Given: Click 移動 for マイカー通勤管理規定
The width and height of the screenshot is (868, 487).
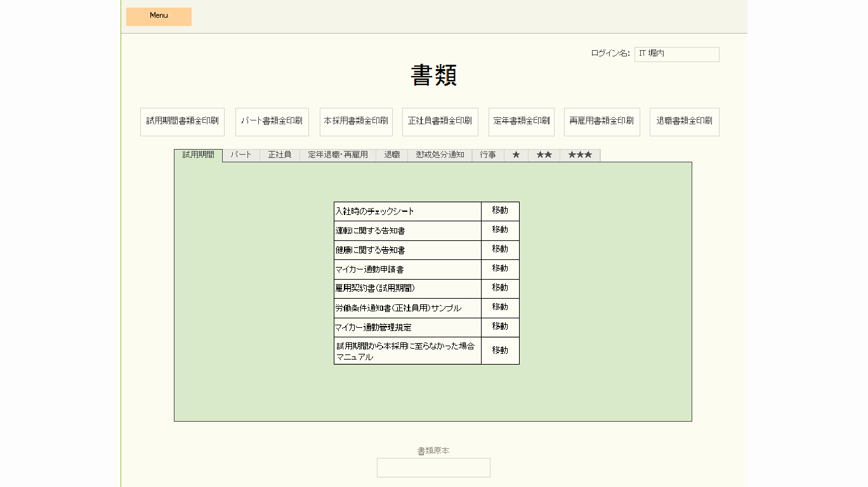Looking at the screenshot, I should (500, 327).
